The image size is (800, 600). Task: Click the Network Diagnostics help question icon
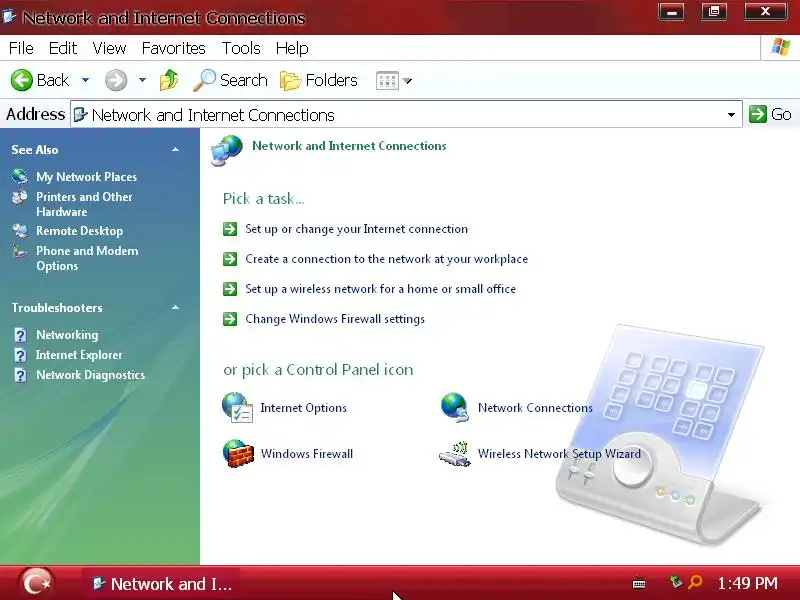pos(20,375)
